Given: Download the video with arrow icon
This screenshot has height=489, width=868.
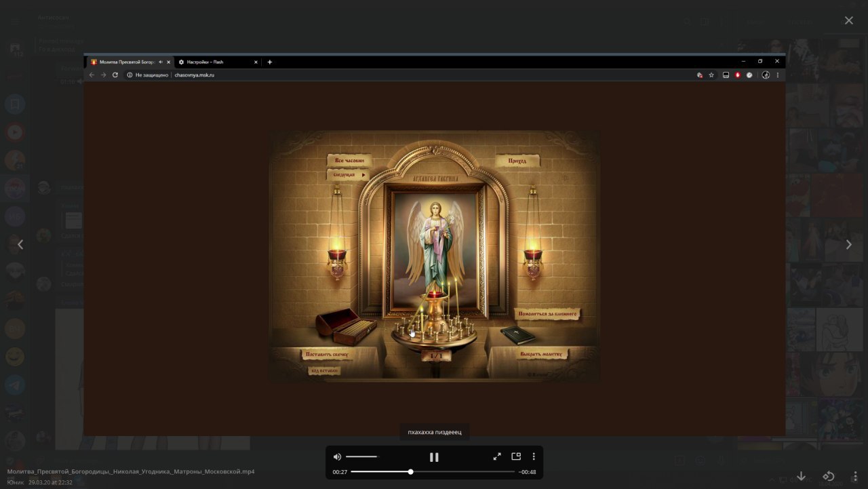Looking at the screenshot, I should coord(801,476).
